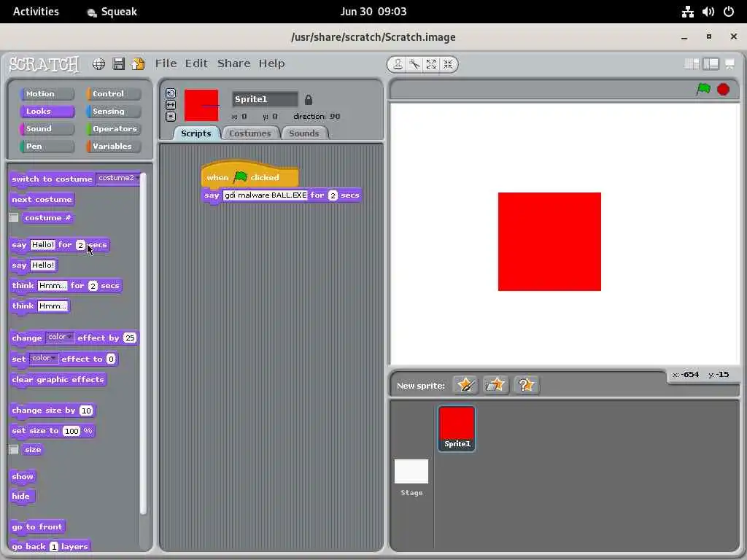The height and width of the screenshot is (560, 747).
Task: Select the Looks block category
Action: (47, 112)
